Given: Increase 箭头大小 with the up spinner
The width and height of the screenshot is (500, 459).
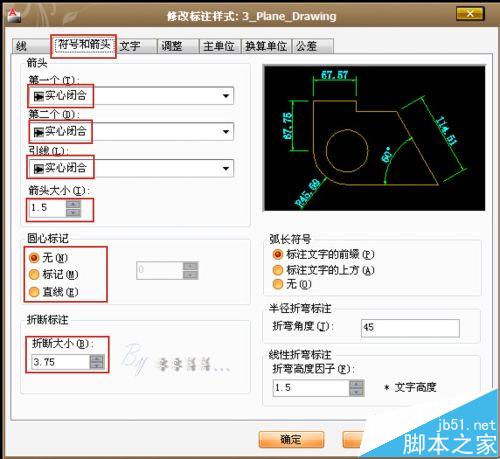Looking at the screenshot, I should pyautogui.click(x=73, y=204).
